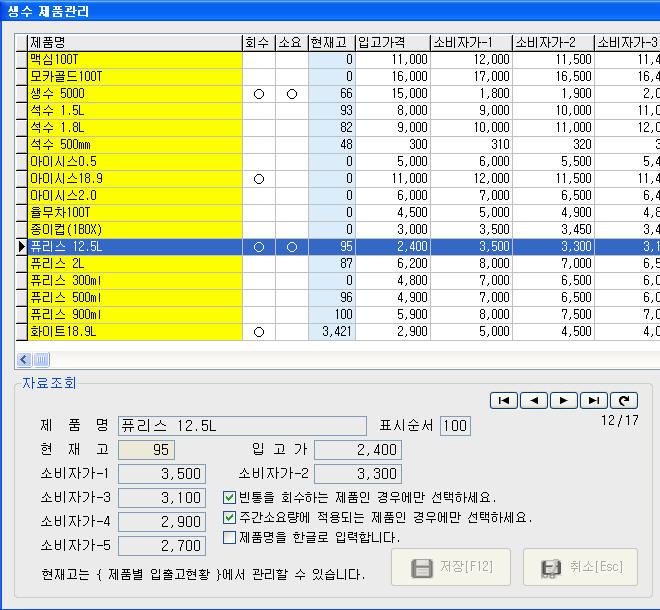The image size is (660, 610).
Task: Click the 제품명 input field
Action: point(242,426)
